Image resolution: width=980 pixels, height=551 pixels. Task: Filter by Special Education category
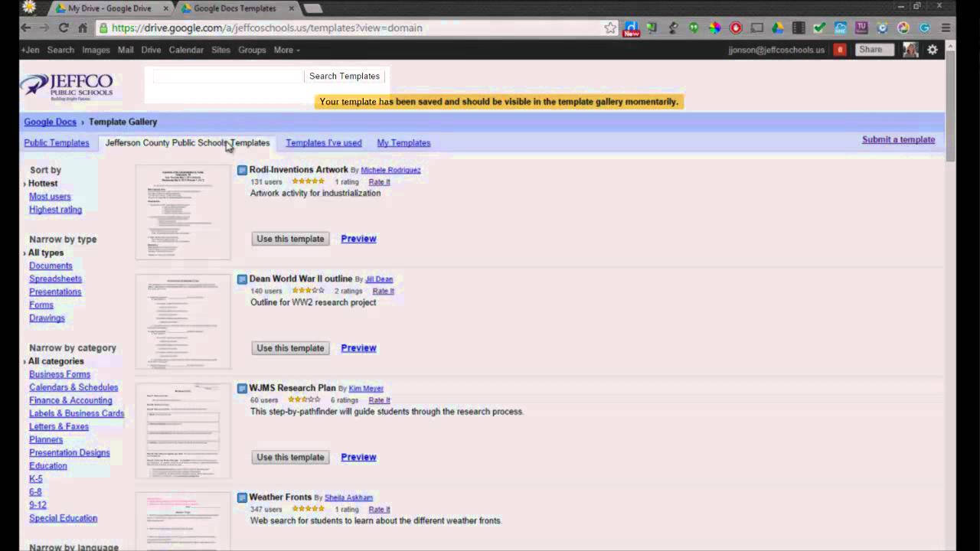click(63, 518)
